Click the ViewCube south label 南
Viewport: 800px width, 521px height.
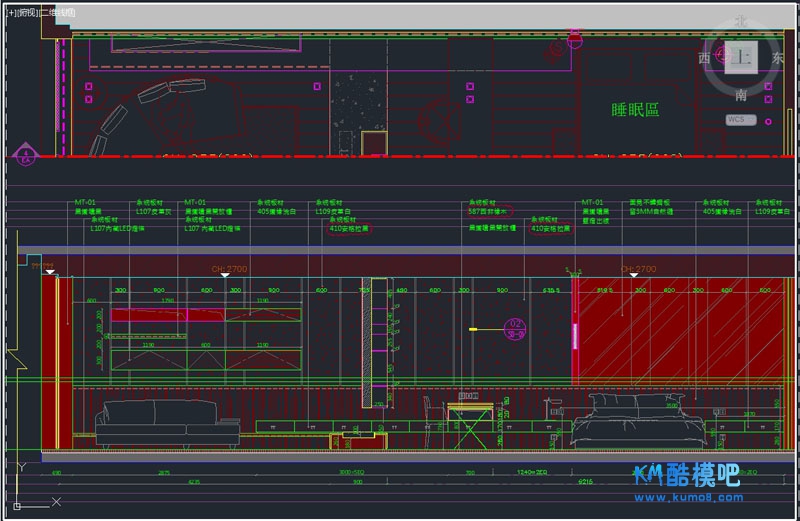click(741, 95)
